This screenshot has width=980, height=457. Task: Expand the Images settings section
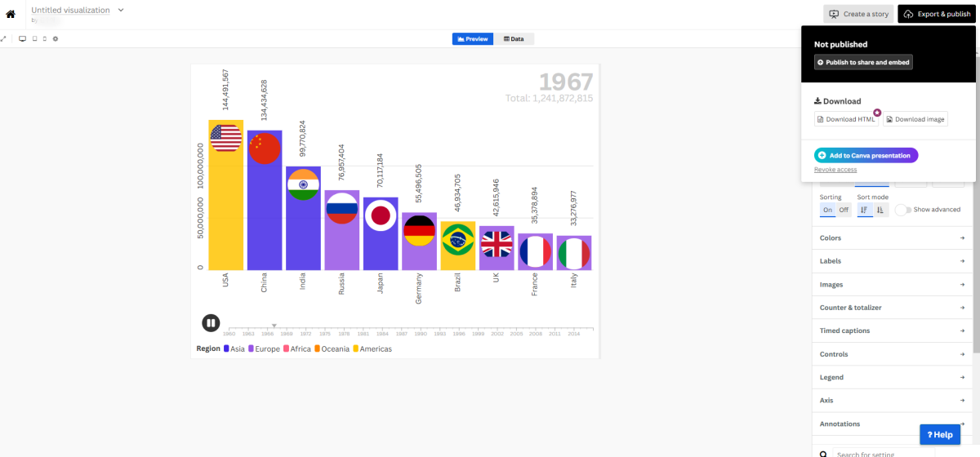pyautogui.click(x=893, y=285)
